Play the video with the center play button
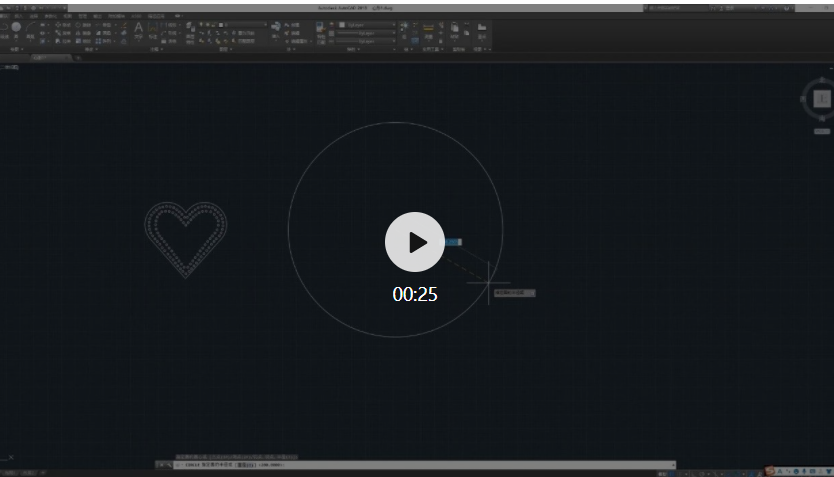Image resolution: width=834 pixels, height=477 pixels. pos(415,242)
